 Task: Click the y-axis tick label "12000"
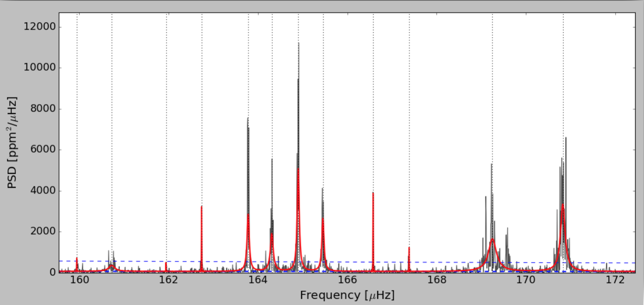click(40, 26)
